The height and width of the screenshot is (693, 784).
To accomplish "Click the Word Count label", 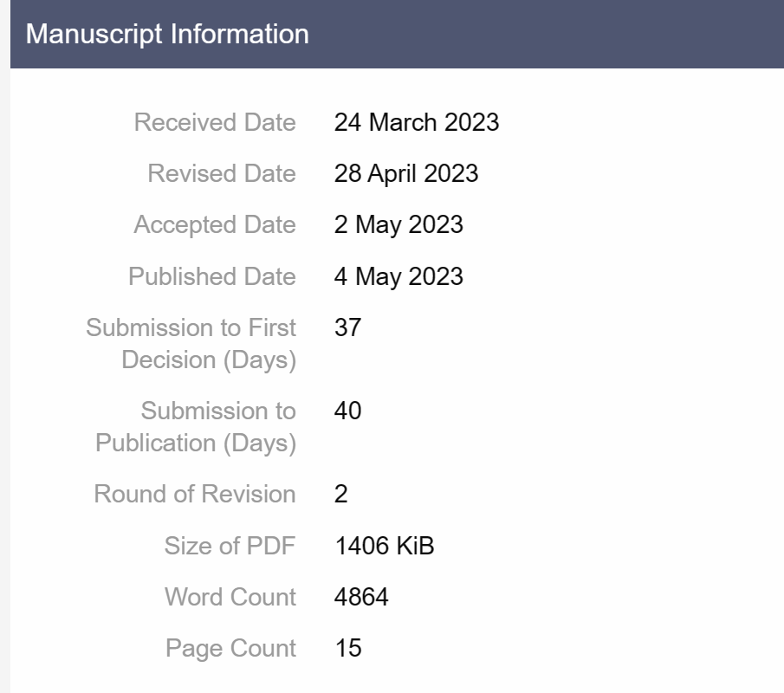I will click(230, 597).
